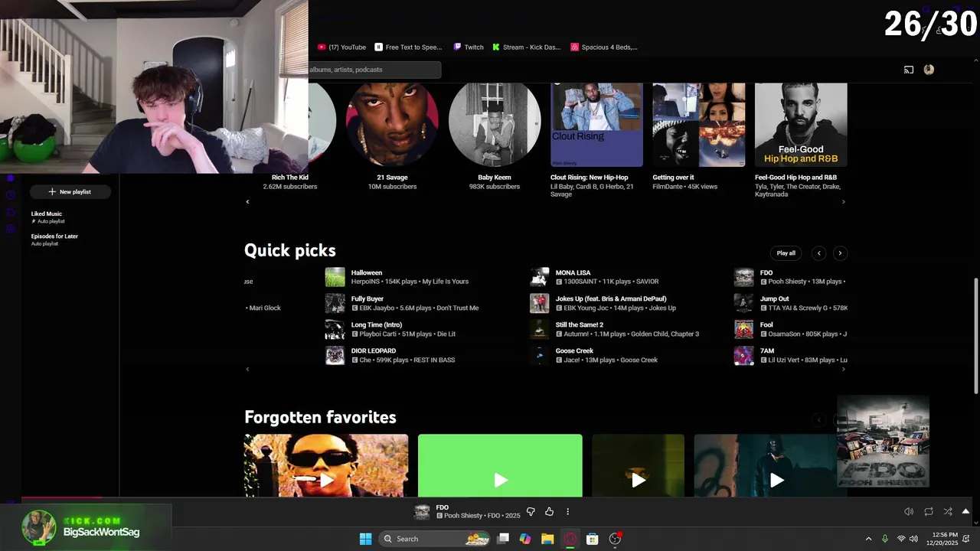This screenshot has width=980, height=551.
Task: Click the search songs, albums, artists field
Action: coord(374,70)
